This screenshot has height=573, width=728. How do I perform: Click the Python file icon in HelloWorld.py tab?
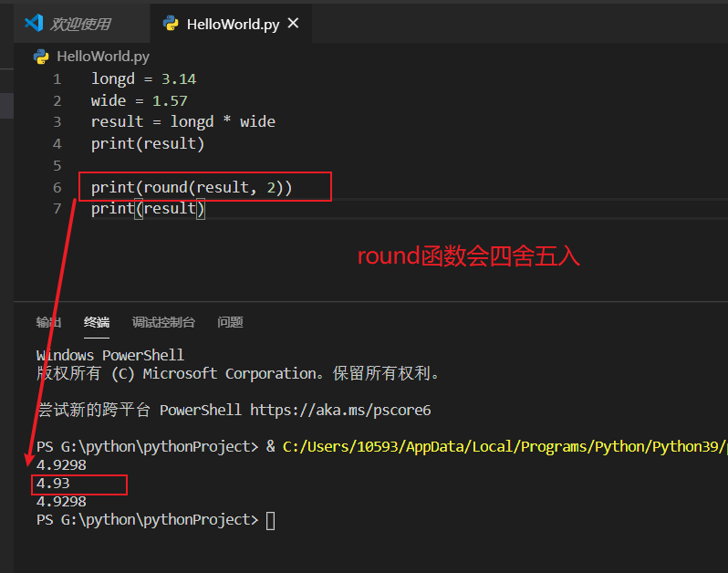171,23
